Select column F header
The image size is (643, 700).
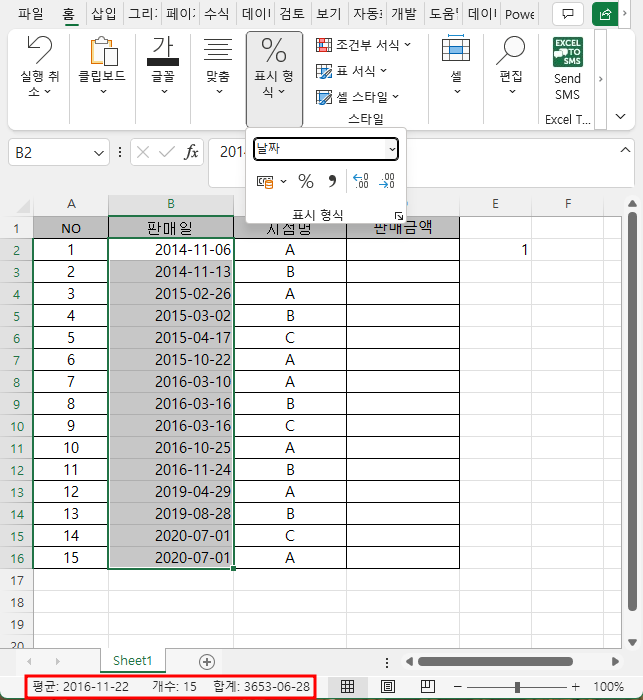click(x=568, y=204)
